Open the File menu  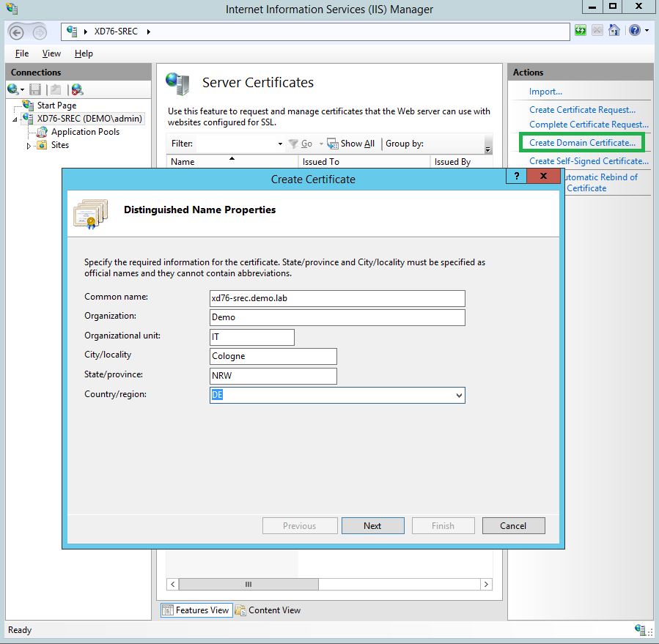22,53
